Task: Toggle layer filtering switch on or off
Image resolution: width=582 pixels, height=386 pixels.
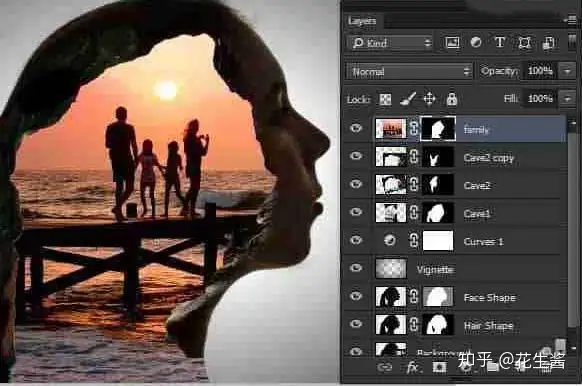Action: (x=572, y=42)
